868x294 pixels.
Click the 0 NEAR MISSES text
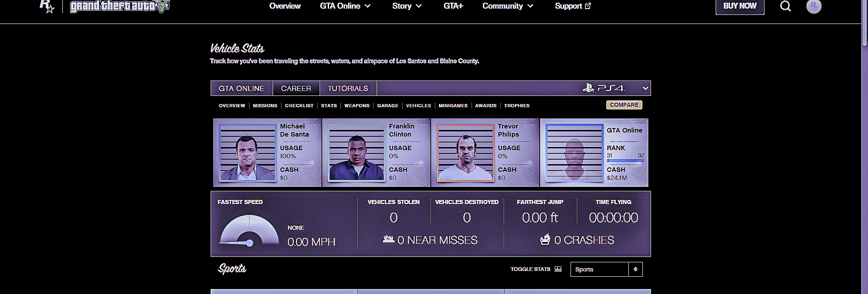point(437,240)
